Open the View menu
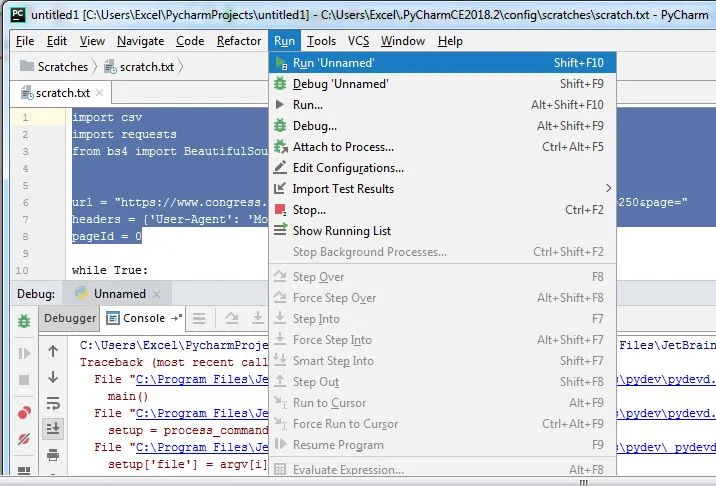This screenshot has width=716, height=486. click(x=92, y=41)
